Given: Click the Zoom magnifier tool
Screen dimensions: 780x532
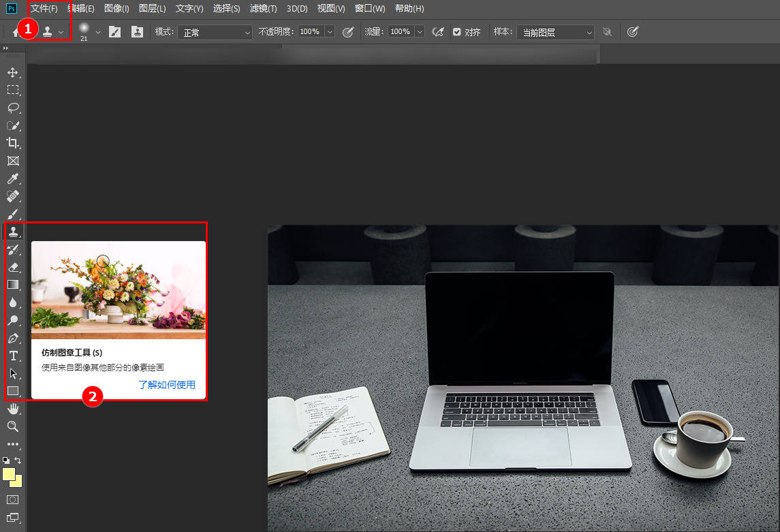Looking at the screenshot, I should [12, 426].
